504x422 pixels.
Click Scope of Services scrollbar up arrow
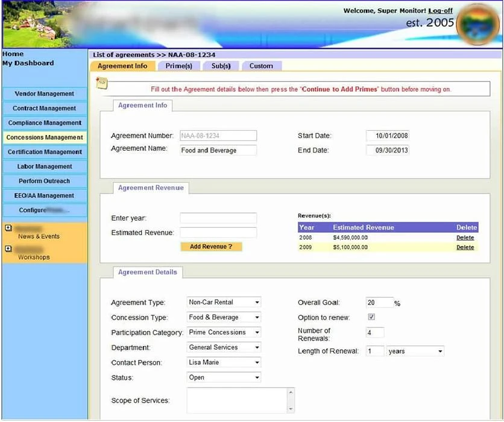click(x=291, y=392)
